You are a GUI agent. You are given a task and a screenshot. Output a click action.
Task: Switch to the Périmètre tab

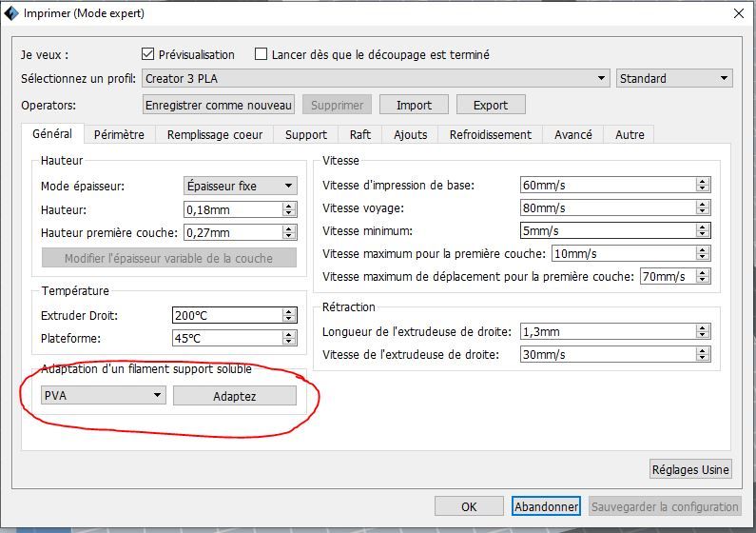pos(119,134)
